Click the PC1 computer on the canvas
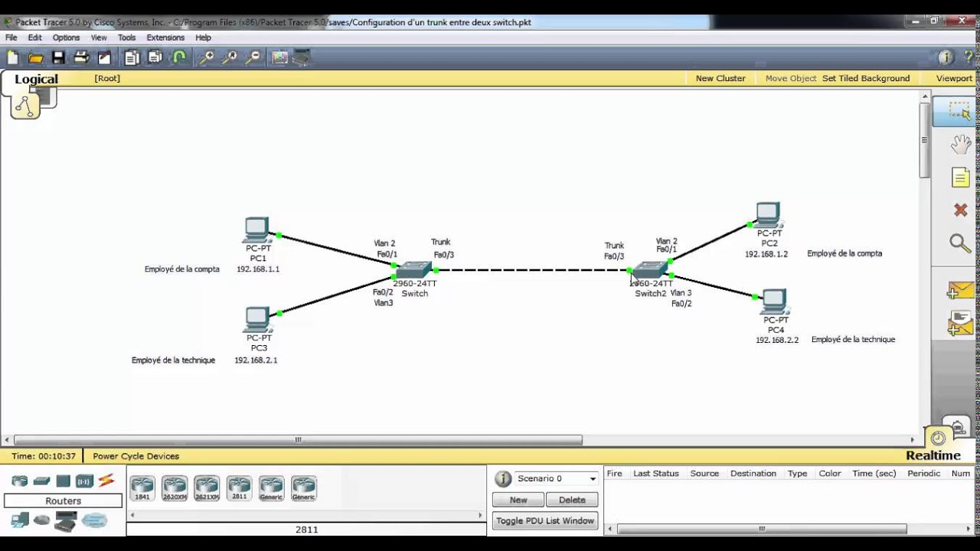The width and height of the screenshot is (980, 551). click(257, 230)
